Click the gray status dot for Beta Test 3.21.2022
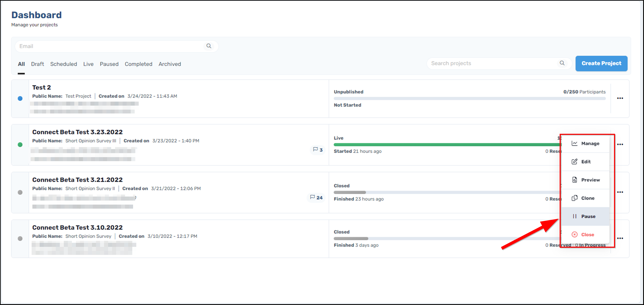 pyautogui.click(x=20, y=192)
